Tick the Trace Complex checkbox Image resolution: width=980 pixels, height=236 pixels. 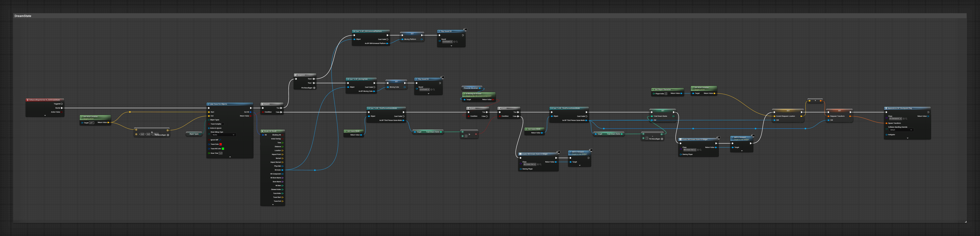tap(223, 124)
